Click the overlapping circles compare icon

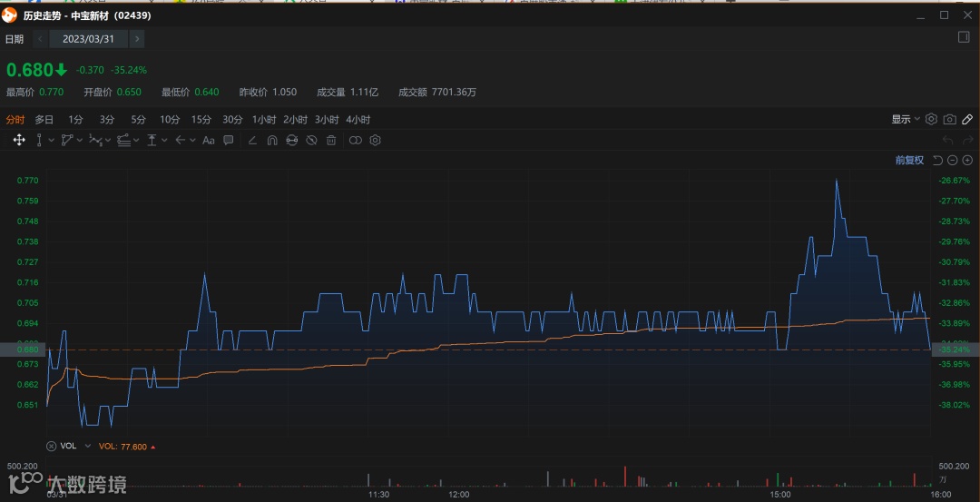(355, 140)
